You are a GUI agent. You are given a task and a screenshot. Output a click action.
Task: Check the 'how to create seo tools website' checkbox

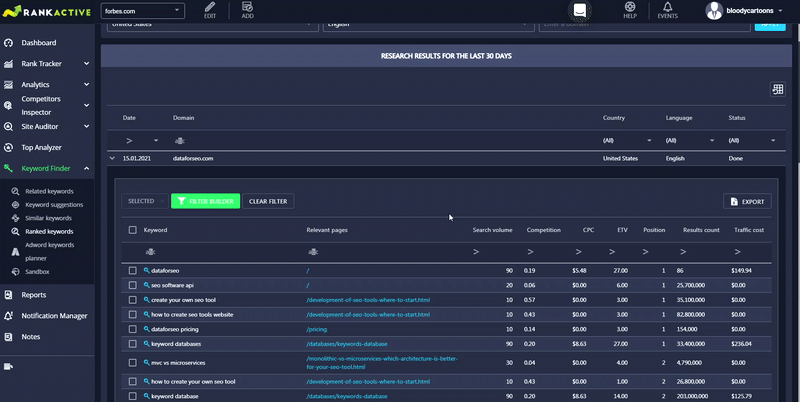(x=133, y=315)
